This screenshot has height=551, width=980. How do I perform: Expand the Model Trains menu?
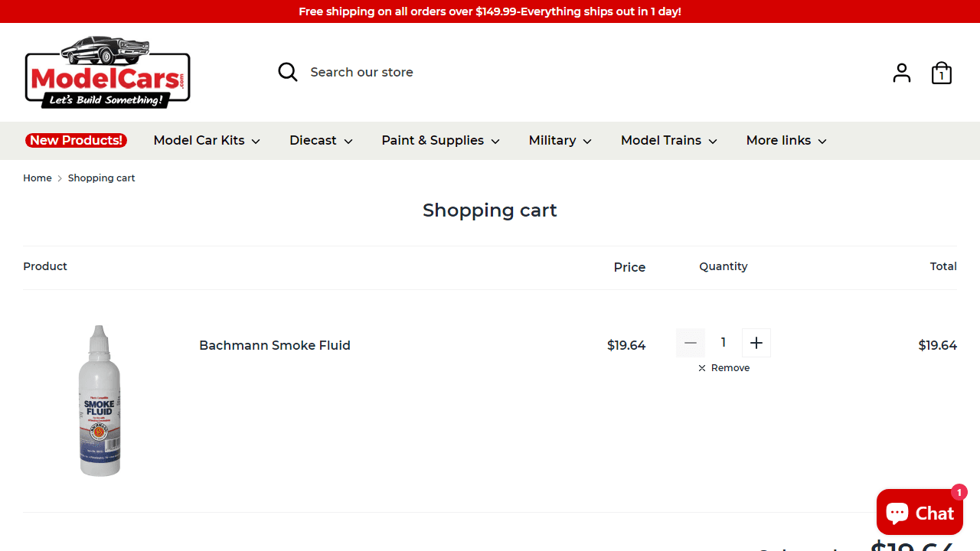(668, 141)
